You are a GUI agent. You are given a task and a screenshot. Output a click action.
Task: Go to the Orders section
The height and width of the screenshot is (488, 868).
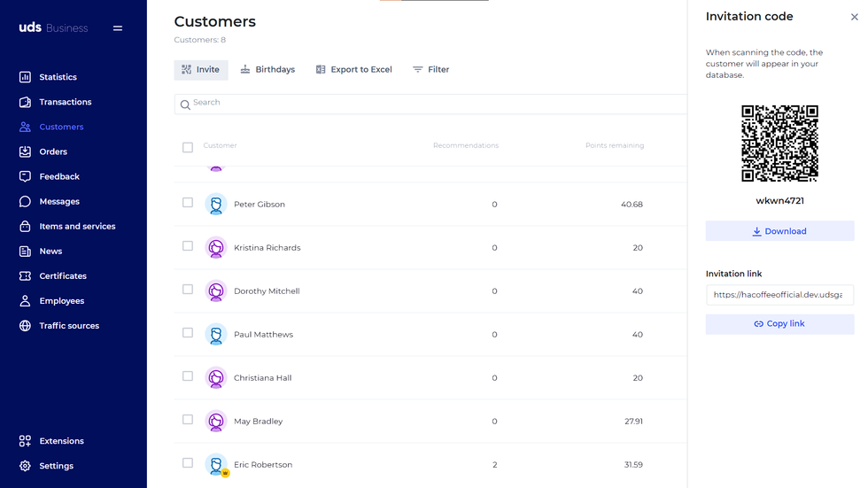tap(53, 151)
